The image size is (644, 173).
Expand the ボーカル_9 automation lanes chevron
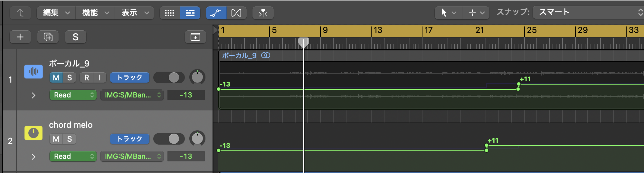(33, 95)
